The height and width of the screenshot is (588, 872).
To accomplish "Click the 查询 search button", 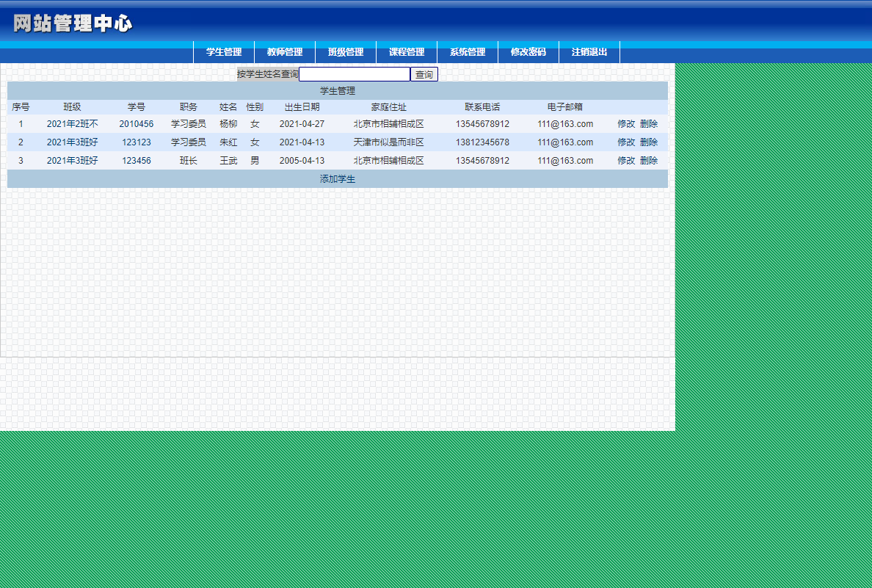I will pyautogui.click(x=424, y=74).
